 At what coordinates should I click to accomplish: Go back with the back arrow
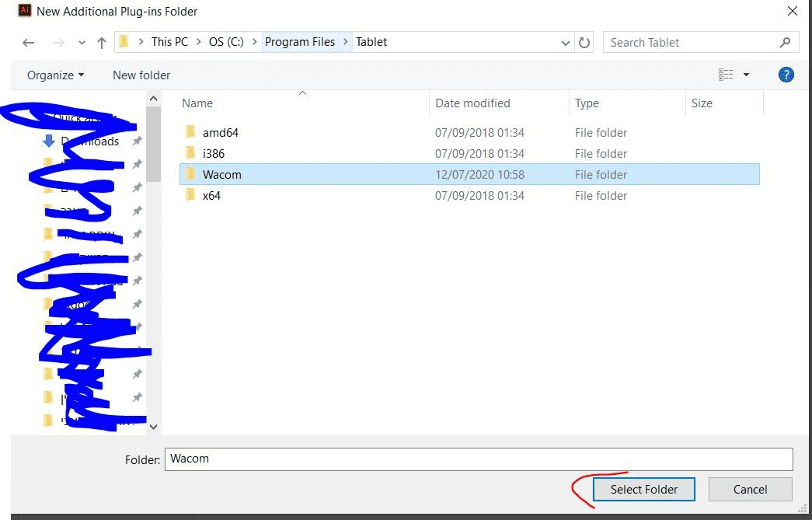[29, 43]
